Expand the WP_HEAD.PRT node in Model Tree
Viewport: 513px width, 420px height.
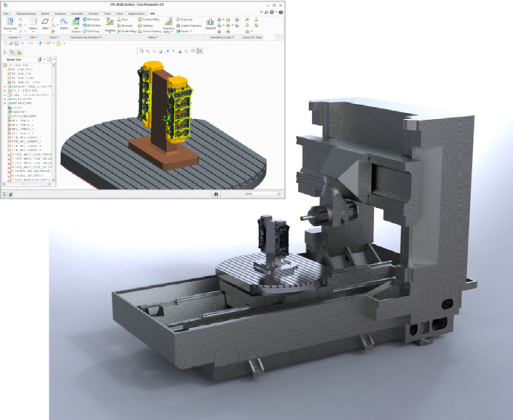tap(4, 99)
